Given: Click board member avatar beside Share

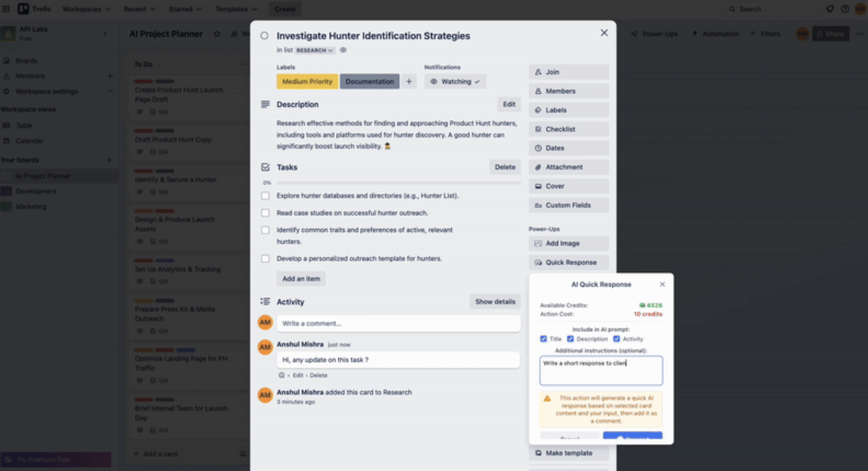Looking at the screenshot, I should (802, 33).
